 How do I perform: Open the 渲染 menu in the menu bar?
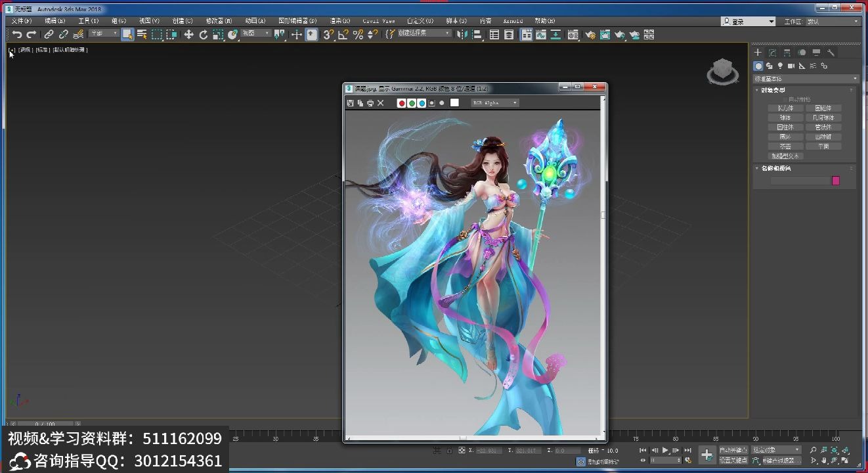[x=339, y=20]
